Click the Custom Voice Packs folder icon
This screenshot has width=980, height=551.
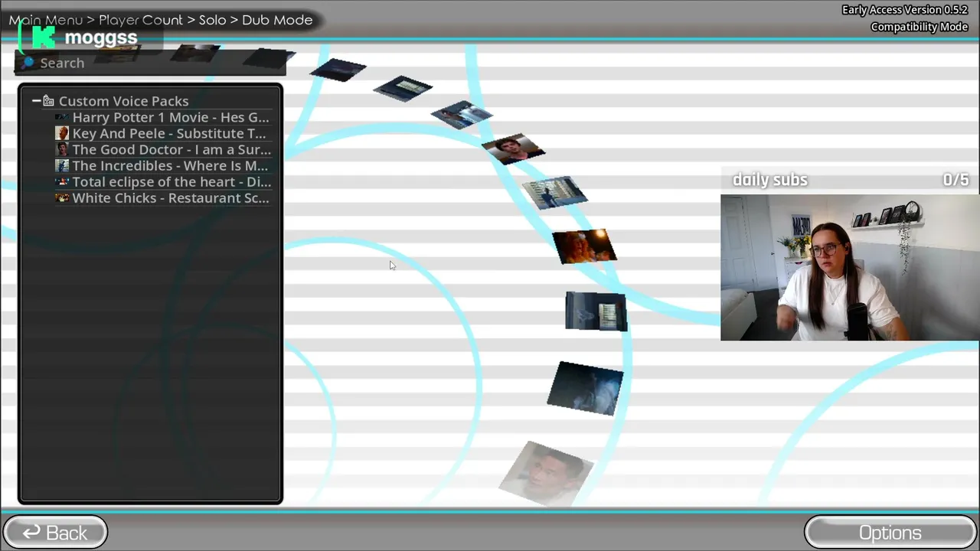pos(48,101)
